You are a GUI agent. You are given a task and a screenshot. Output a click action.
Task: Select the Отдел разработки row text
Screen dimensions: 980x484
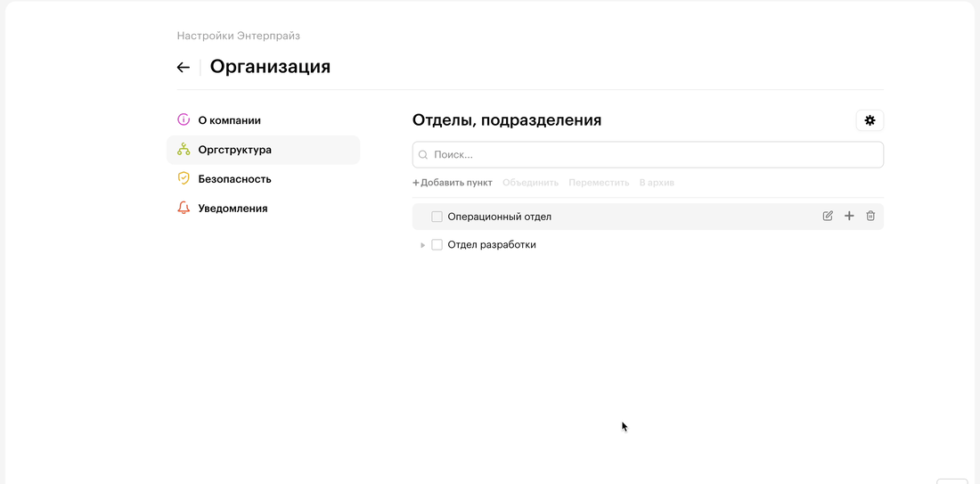tap(492, 244)
